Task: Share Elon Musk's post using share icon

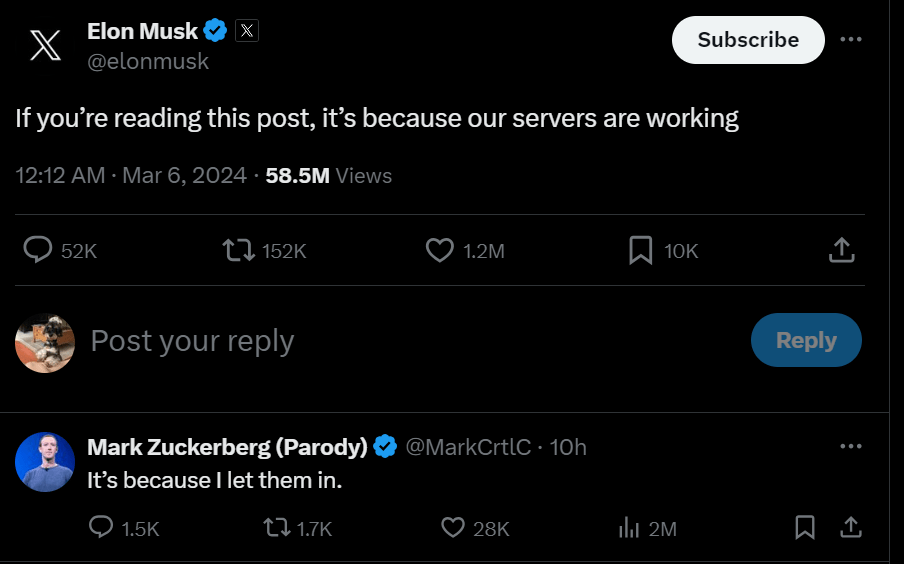Action: tap(842, 250)
